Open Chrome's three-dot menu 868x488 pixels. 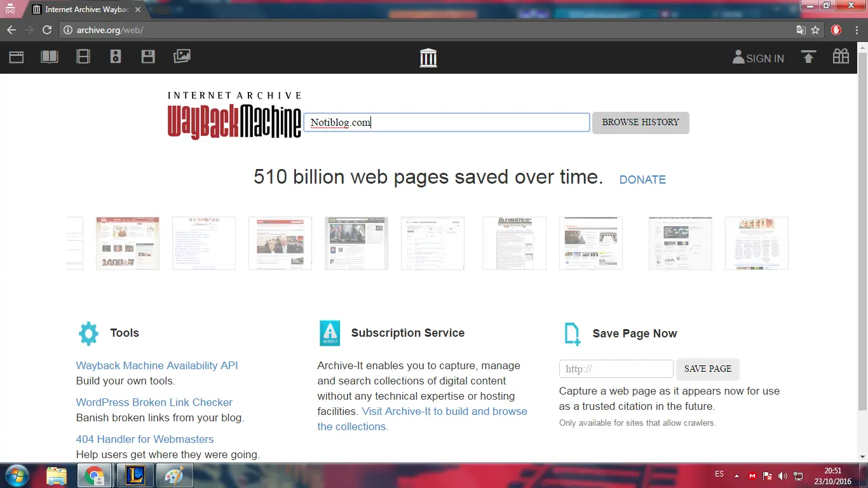[x=856, y=30]
